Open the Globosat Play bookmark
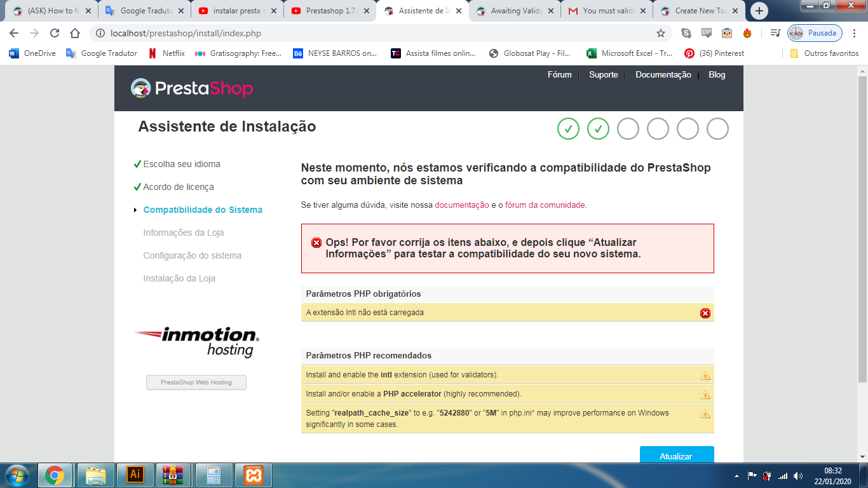This screenshot has width=868, height=488. point(529,53)
